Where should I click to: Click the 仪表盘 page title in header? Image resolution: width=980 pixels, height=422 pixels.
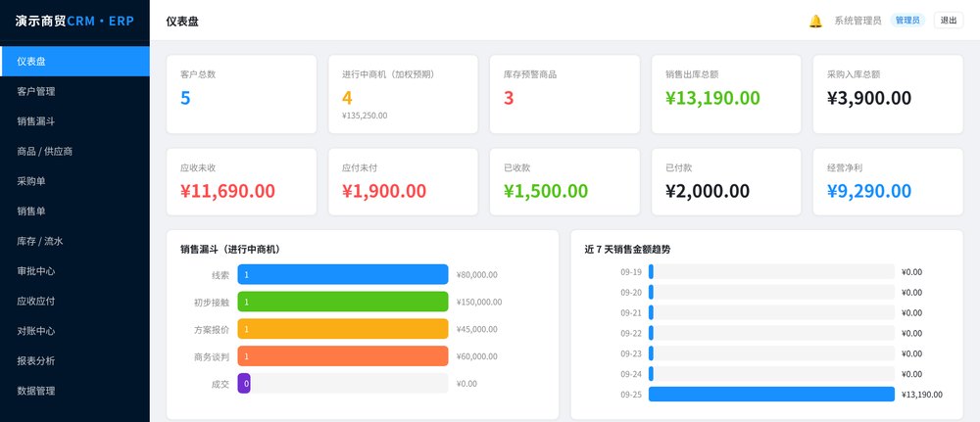(182, 22)
